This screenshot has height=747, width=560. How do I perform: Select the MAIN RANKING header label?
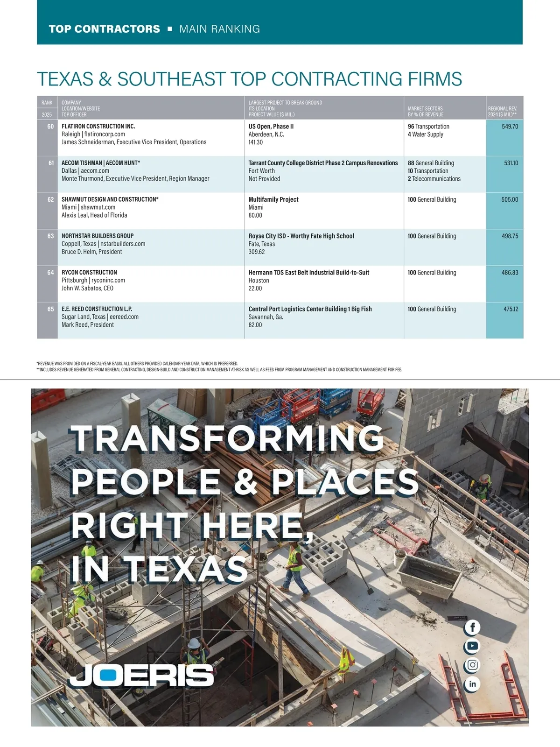point(219,29)
